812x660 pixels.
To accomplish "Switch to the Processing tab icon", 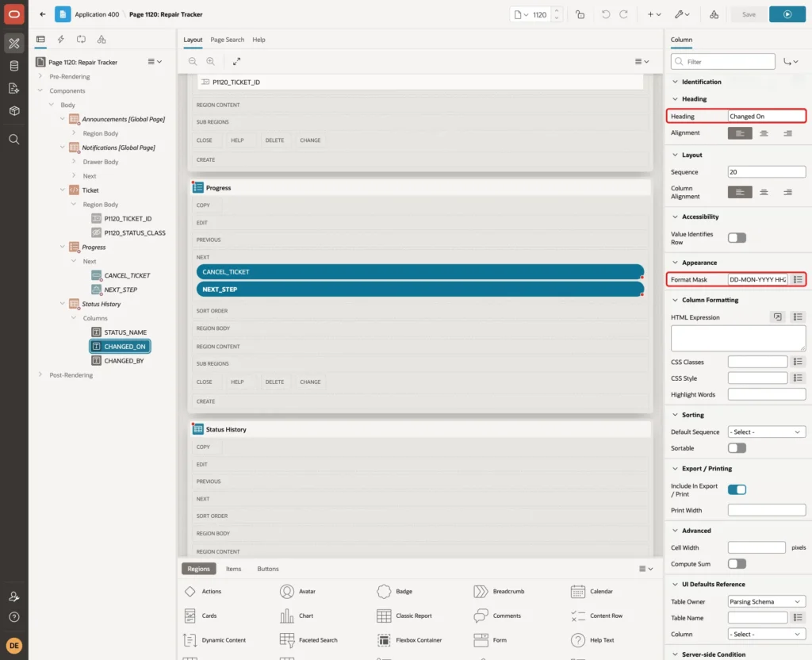I will click(x=82, y=40).
